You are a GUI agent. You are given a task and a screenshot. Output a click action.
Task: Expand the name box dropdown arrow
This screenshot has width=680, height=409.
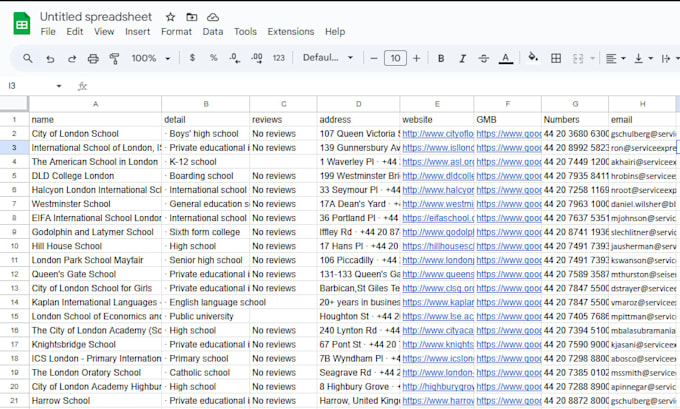[x=59, y=86]
